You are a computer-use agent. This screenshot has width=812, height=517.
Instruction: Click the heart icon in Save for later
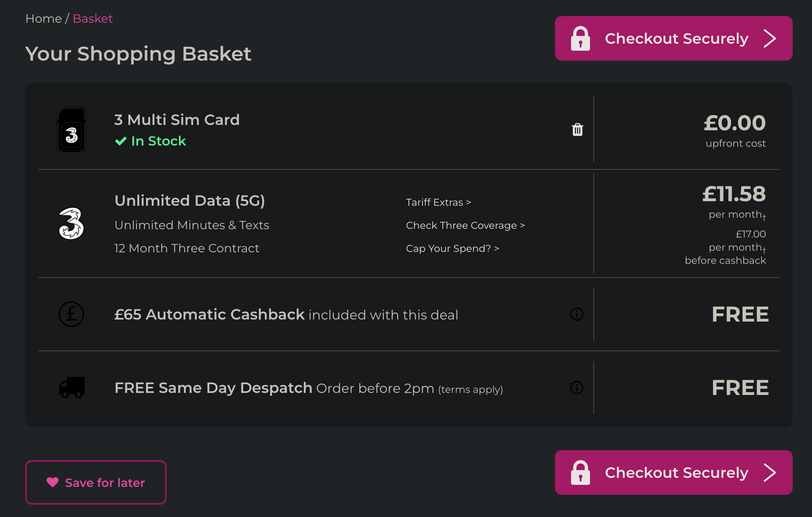point(52,482)
